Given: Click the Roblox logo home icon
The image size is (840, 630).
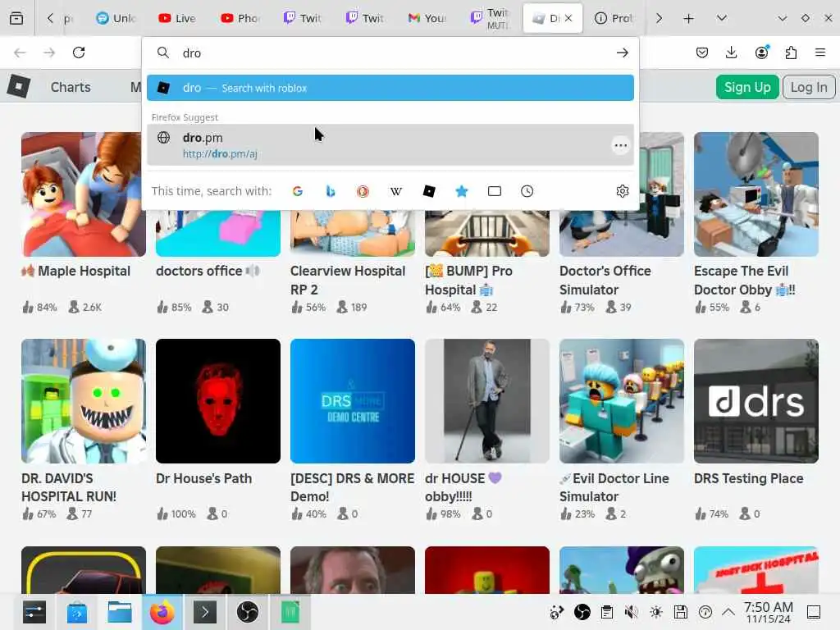Looking at the screenshot, I should (19, 86).
